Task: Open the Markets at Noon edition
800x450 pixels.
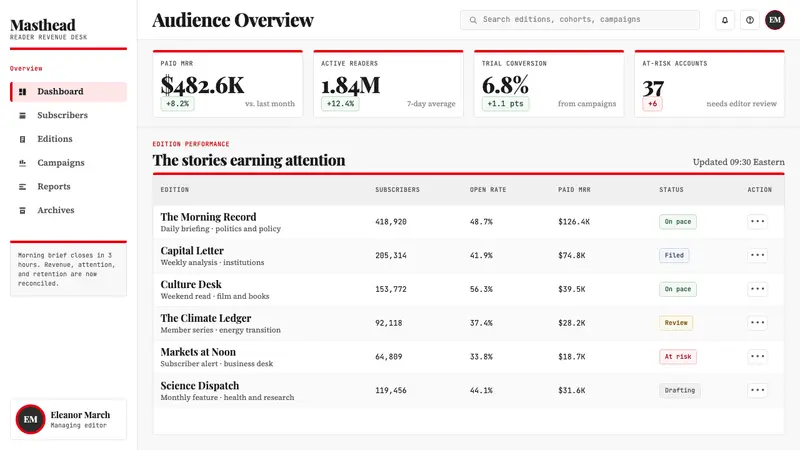Action: (198, 352)
